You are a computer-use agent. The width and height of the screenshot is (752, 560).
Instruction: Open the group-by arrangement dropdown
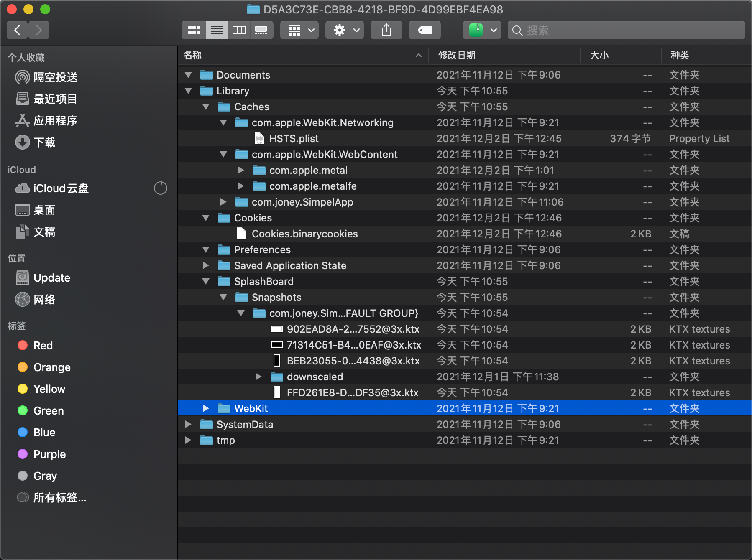click(299, 30)
